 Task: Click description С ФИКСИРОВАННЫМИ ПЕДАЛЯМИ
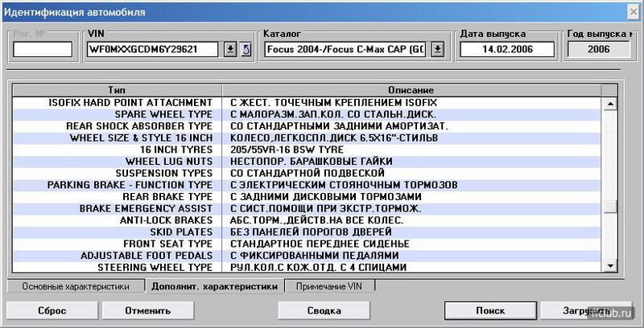[314, 256]
